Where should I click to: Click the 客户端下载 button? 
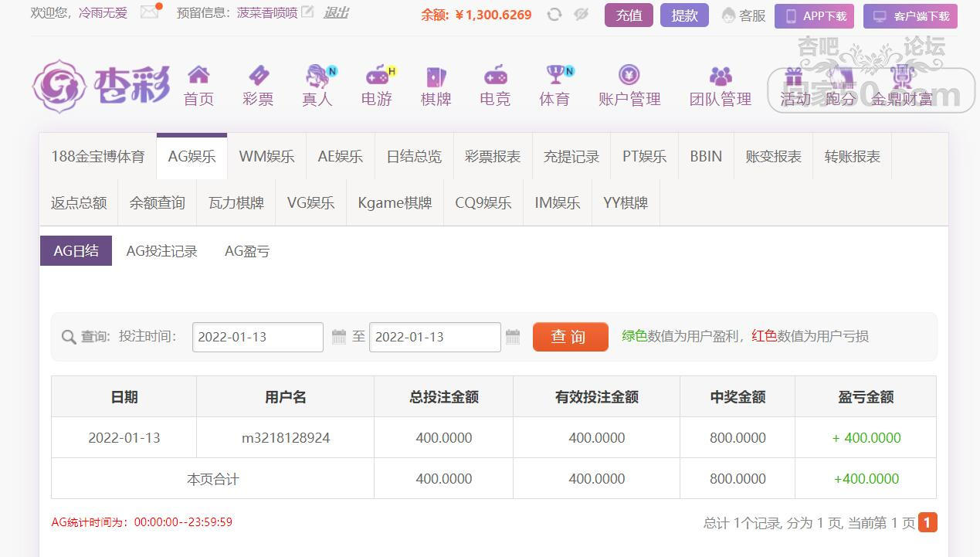(910, 16)
